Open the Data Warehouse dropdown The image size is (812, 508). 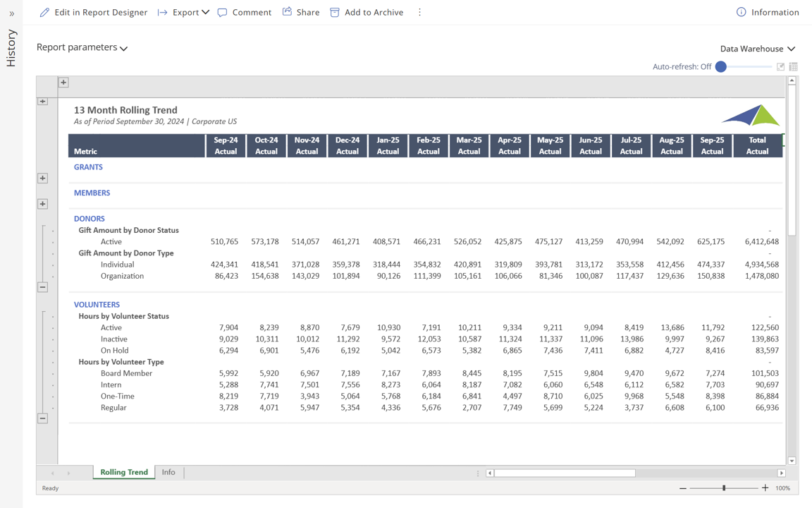(x=757, y=49)
